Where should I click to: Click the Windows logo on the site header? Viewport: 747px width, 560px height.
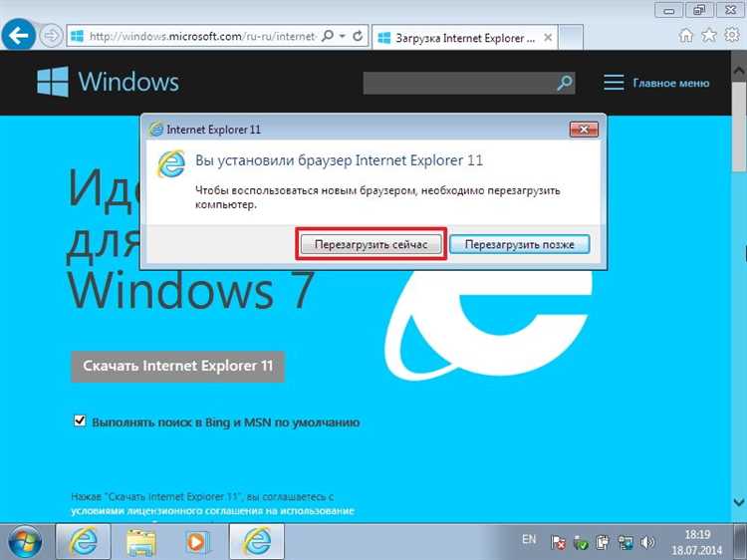53,82
